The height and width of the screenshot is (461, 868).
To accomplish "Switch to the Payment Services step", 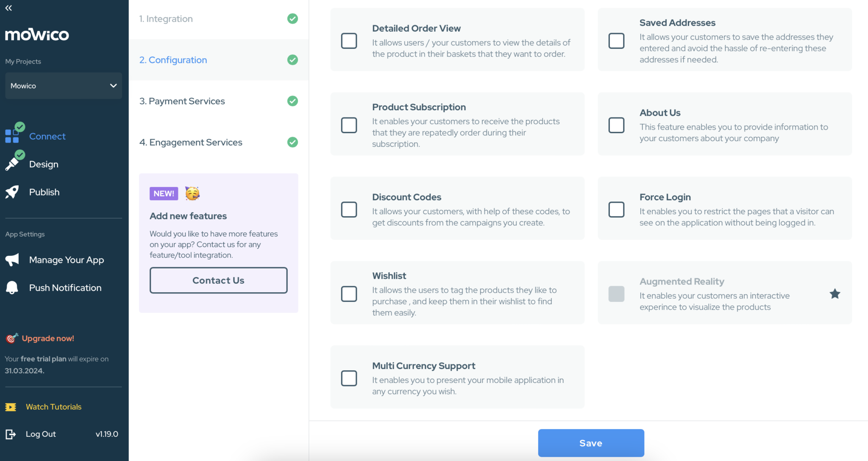I will [x=182, y=101].
